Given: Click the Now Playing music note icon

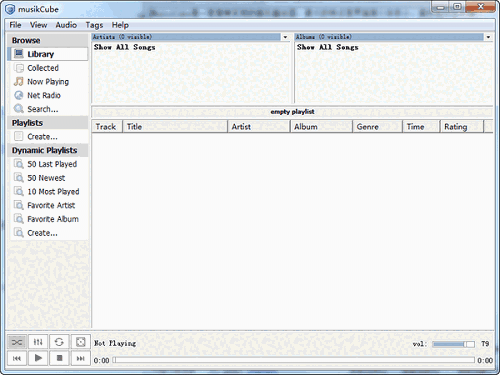Looking at the screenshot, I should (x=19, y=82).
